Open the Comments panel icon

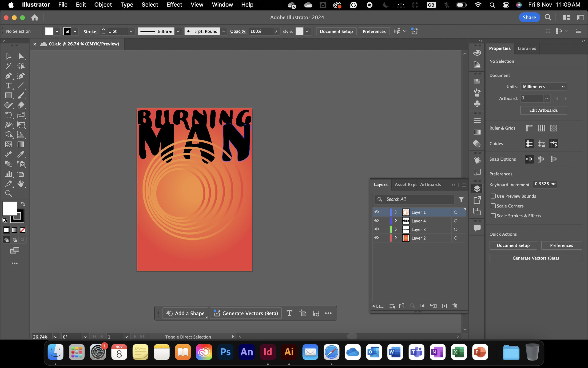(x=477, y=228)
